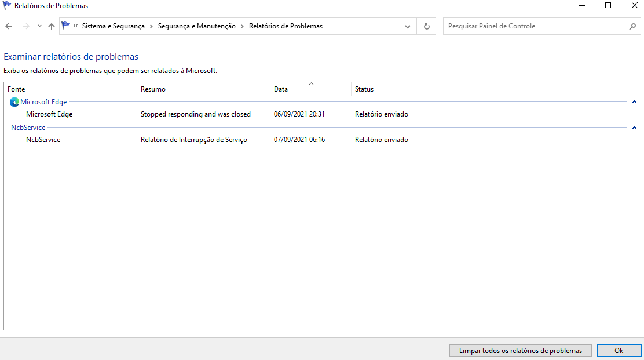
Task: Click Limpar todos os relatórios de problemas
Action: [x=521, y=351]
